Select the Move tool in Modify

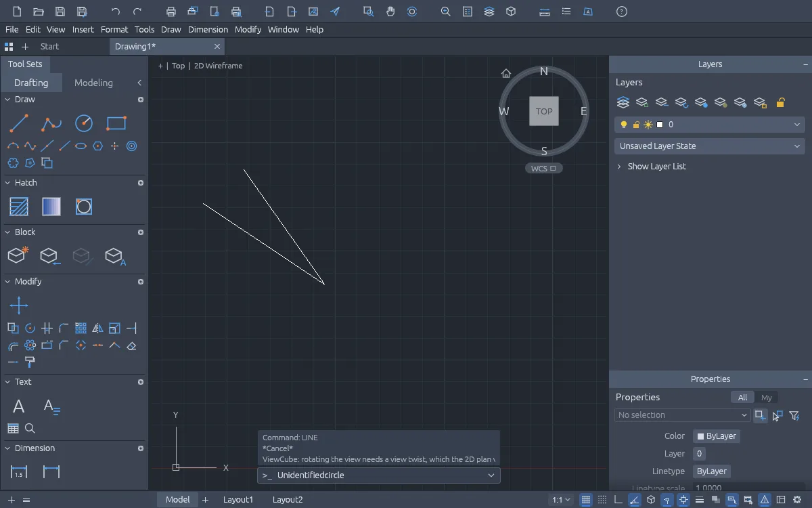point(19,305)
